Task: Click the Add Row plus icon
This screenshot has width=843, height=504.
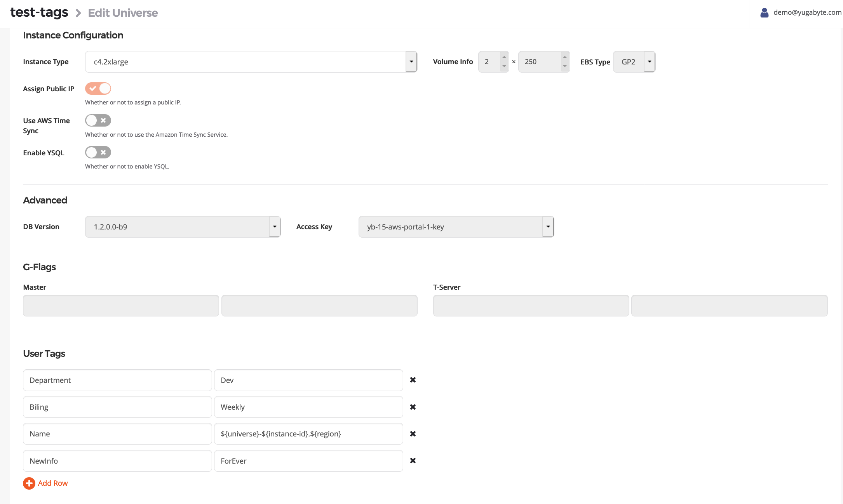Action: 29,483
